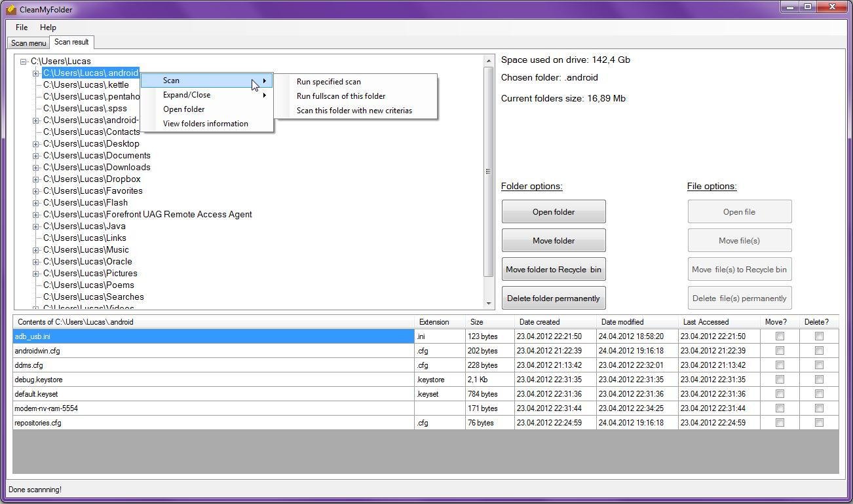Open the Help menu
The image size is (853, 504).
[x=48, y=27]
